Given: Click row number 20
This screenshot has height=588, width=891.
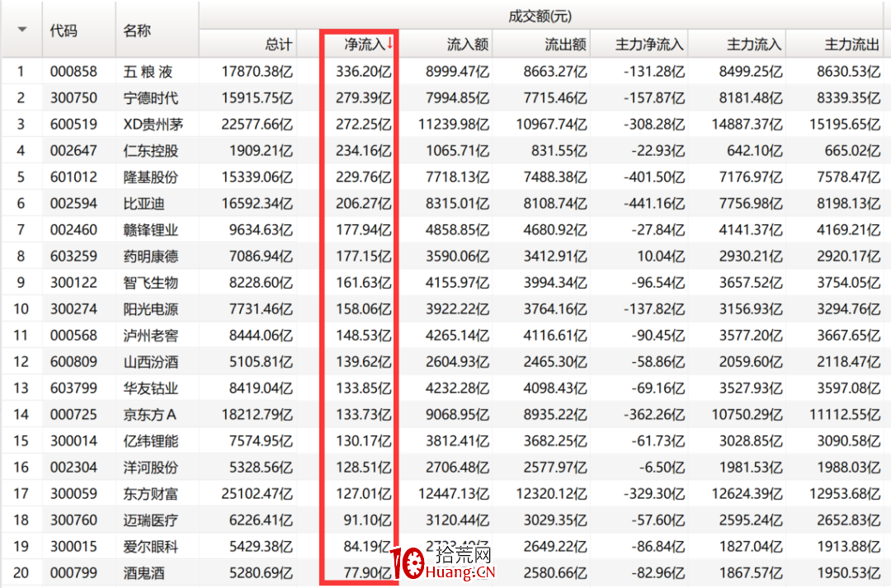Looking at the screenshot, I should [21, 573].
